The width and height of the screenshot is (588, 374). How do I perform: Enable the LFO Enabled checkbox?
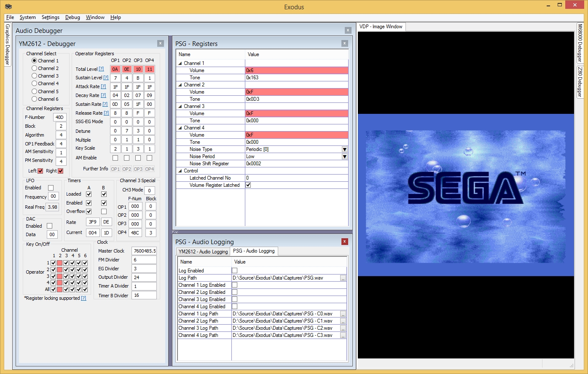pos(51,188)
